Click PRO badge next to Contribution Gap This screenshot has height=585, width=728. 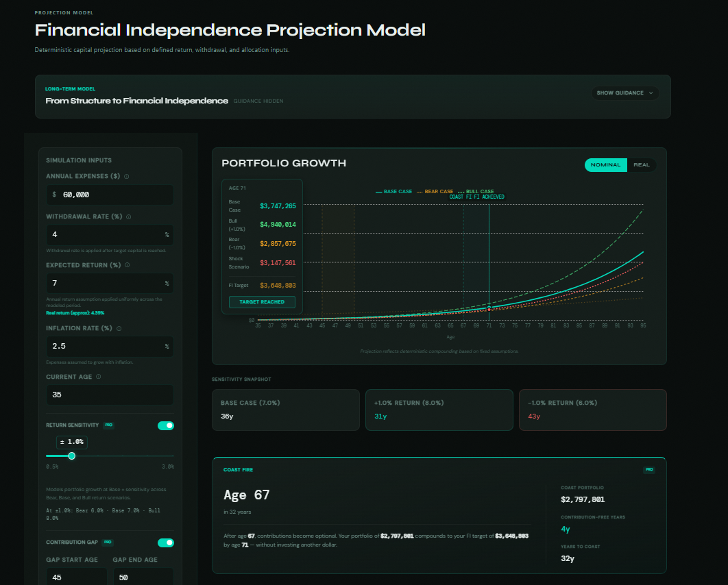[108, 543]
